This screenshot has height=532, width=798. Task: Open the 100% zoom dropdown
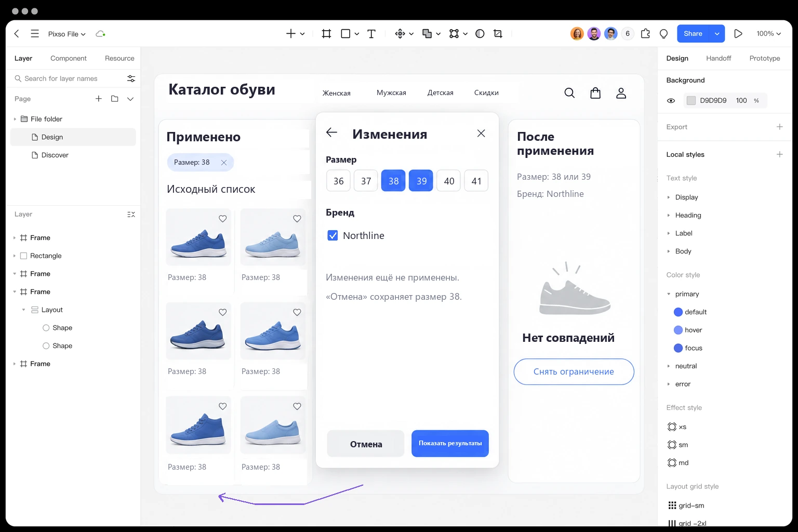(768, 34)
